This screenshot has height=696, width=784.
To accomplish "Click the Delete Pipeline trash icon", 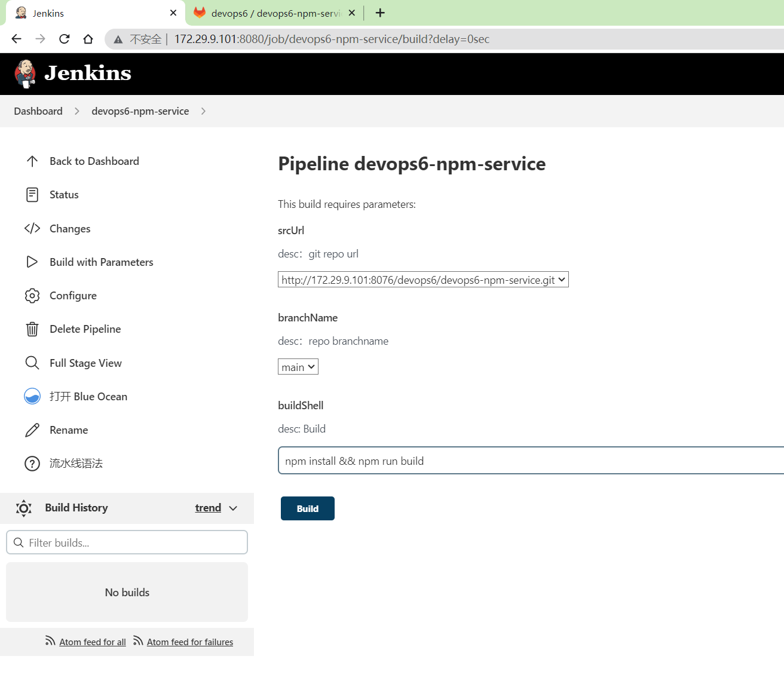I will click(x=32, y=329).
